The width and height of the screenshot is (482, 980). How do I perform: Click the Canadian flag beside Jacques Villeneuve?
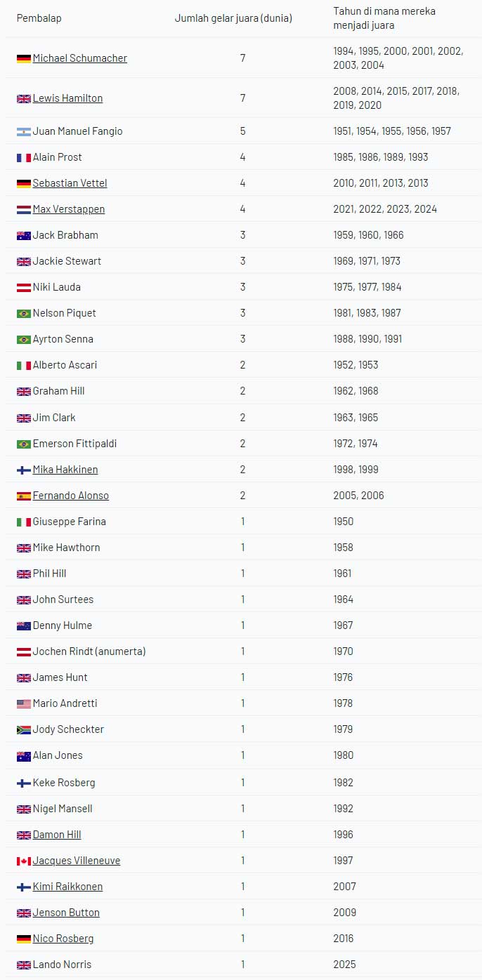pyautogui.click(x=23, y=861)
